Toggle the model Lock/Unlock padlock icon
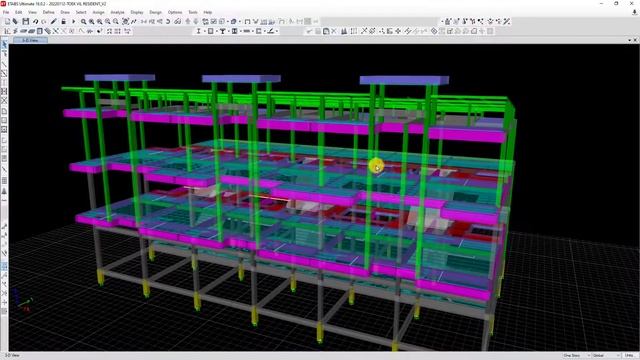Image resolution: width=640 pixels, height=360 pixels. [x=64, y=21]
